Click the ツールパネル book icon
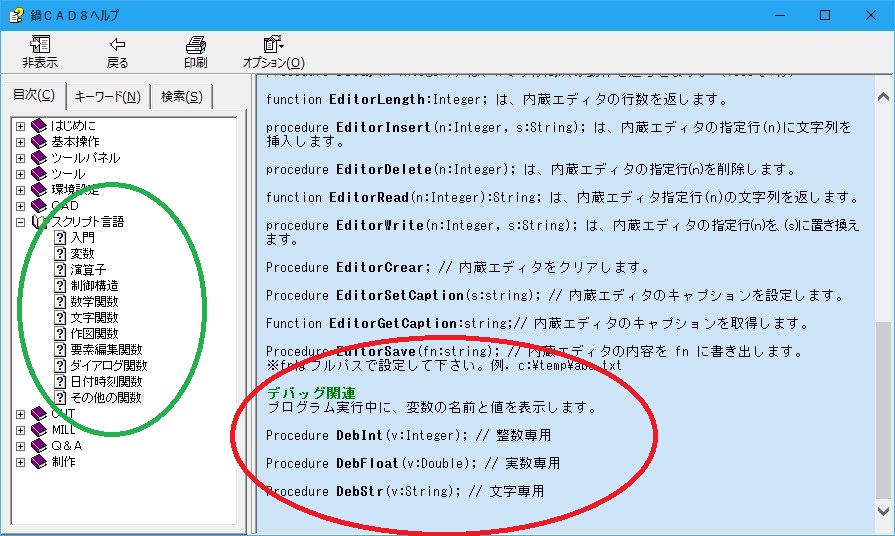895x536 pixels. pyautogui.click(x=39, y=158)
